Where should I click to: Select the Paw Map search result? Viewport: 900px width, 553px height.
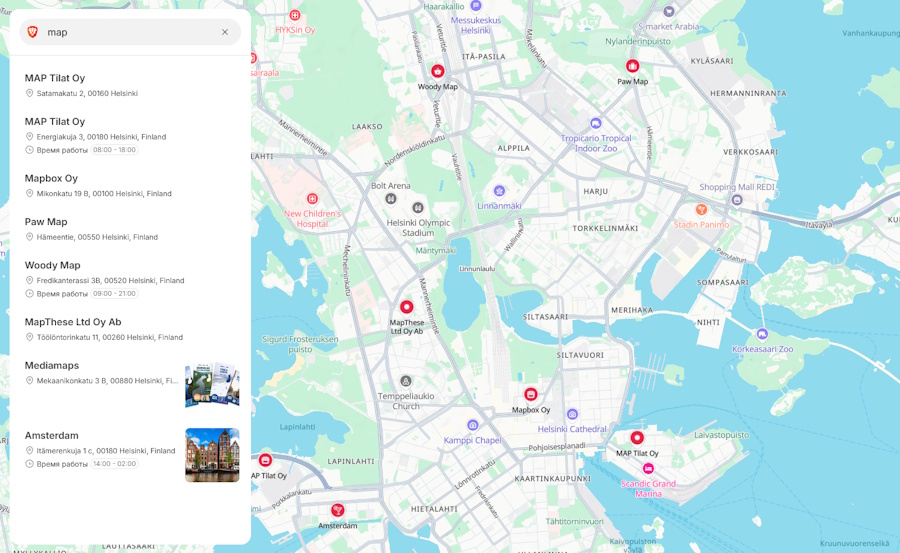(130, 229)
